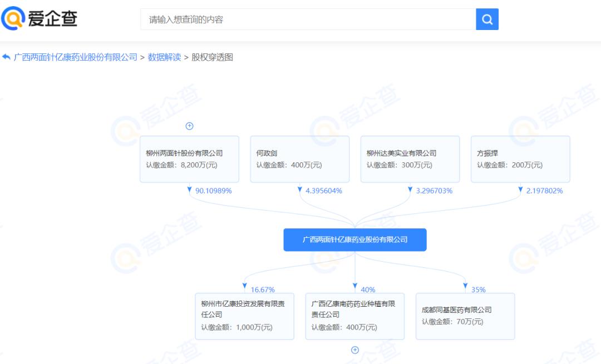Focus the search box 请输入想查询的内容
This screenshot has width=601, height=364.
pyautogui.click(x=308, y=19)
